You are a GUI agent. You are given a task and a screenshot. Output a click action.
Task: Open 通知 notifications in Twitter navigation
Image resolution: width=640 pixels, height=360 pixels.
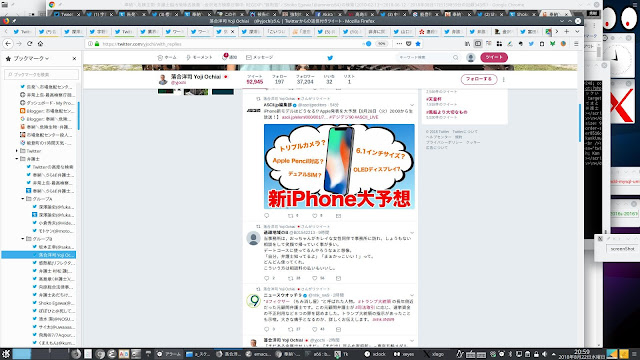click(229, 58)
